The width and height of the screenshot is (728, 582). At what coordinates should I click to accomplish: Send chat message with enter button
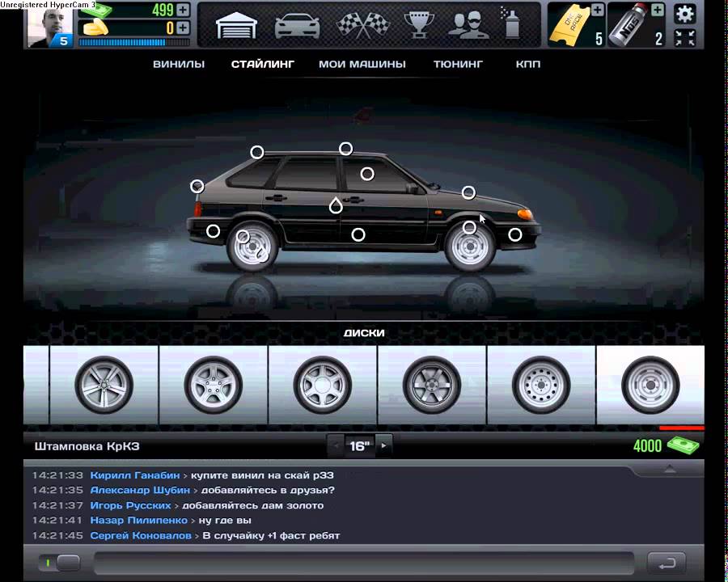coord(667,563)
